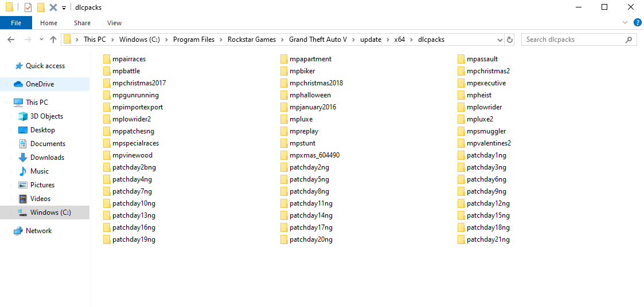644x307 pixels.
Task: Click the Delete X icon in quick access toolbar
Action: pos(53,7)
